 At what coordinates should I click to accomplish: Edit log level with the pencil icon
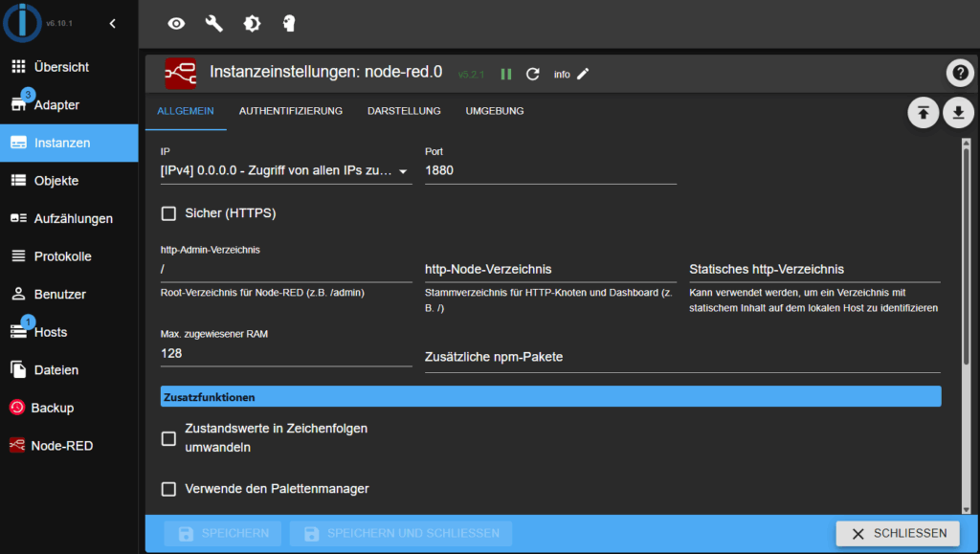tap(583, 74)
